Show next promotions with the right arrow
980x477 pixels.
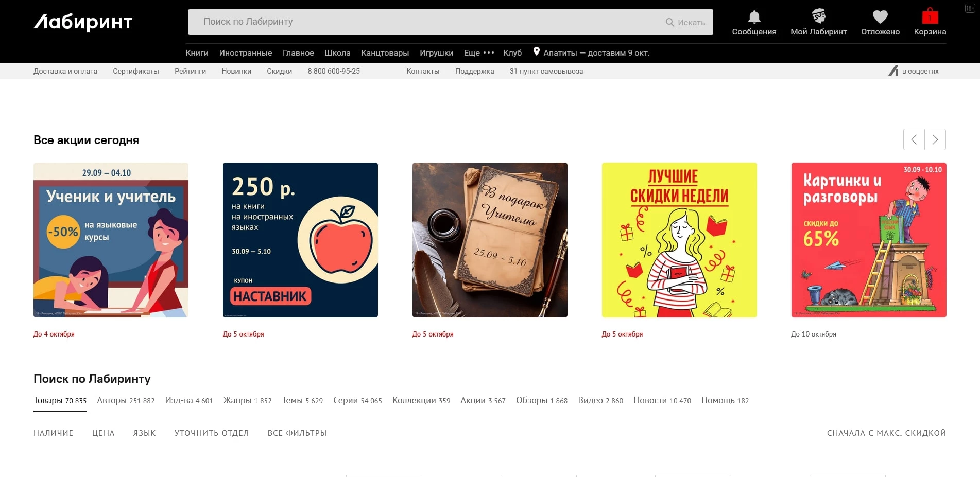tap(935, 139)
